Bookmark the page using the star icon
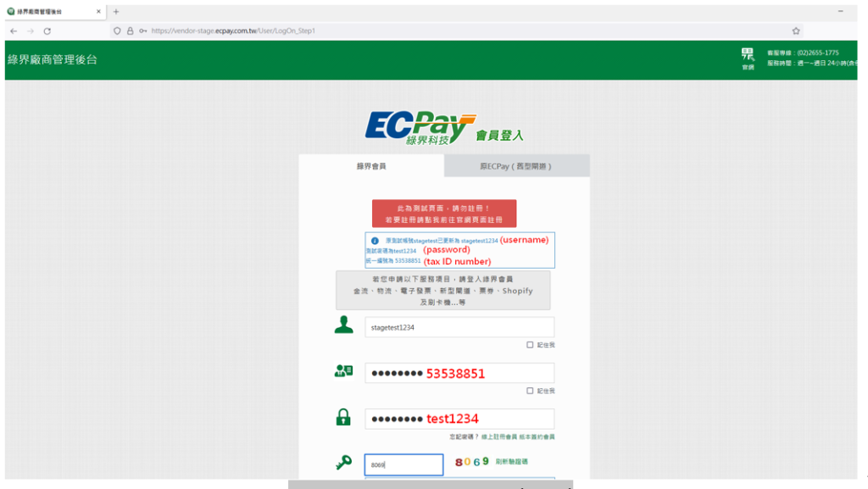Viewport: 868px width, 489px height. 795,30
